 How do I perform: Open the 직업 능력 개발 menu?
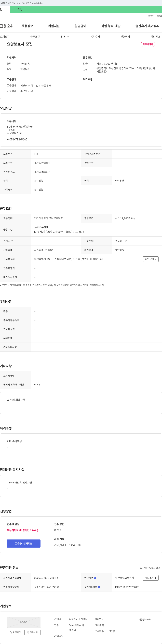point(111,26)
